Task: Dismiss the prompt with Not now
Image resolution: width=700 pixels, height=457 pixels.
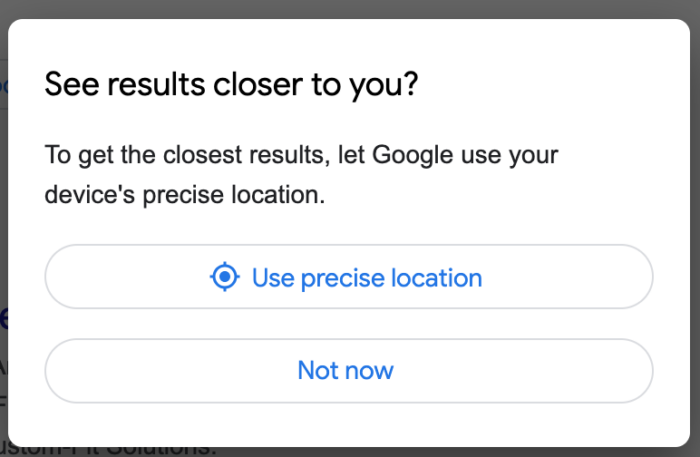Action: click(x=348, y=371)
